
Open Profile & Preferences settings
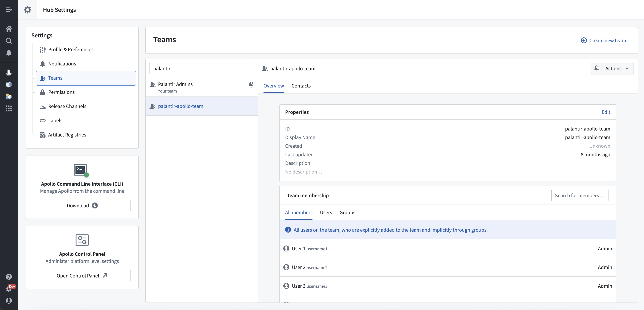tap(86, 50)
